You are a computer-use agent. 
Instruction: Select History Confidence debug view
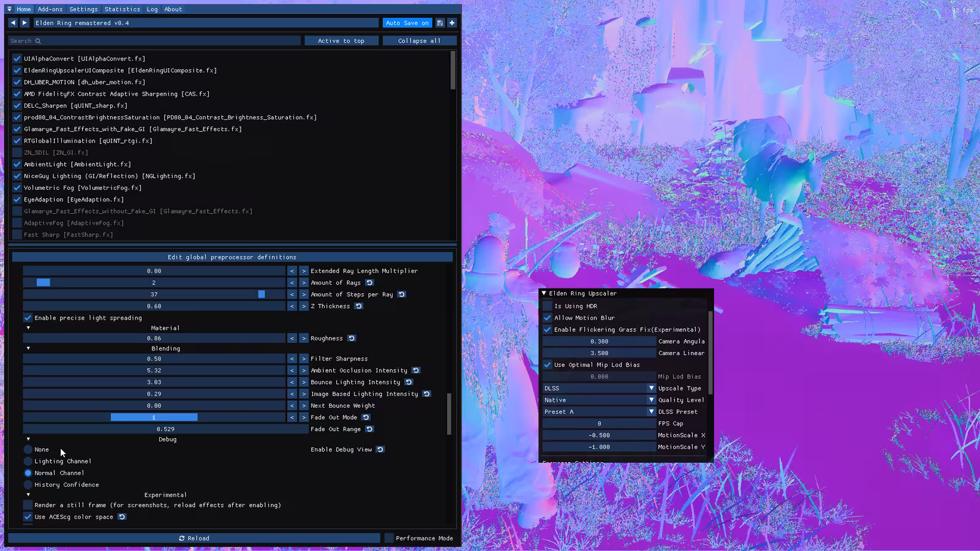point(28,484)
